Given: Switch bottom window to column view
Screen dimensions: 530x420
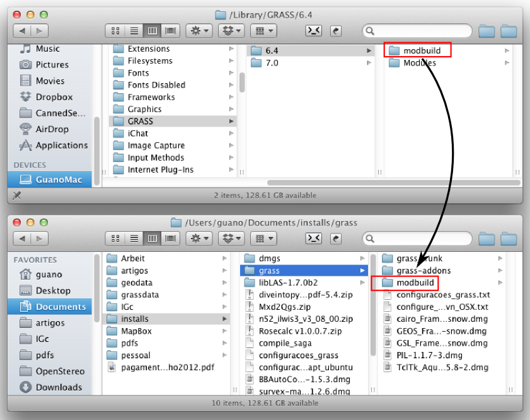Looking at the screenshot, I should tap(152, 239).
